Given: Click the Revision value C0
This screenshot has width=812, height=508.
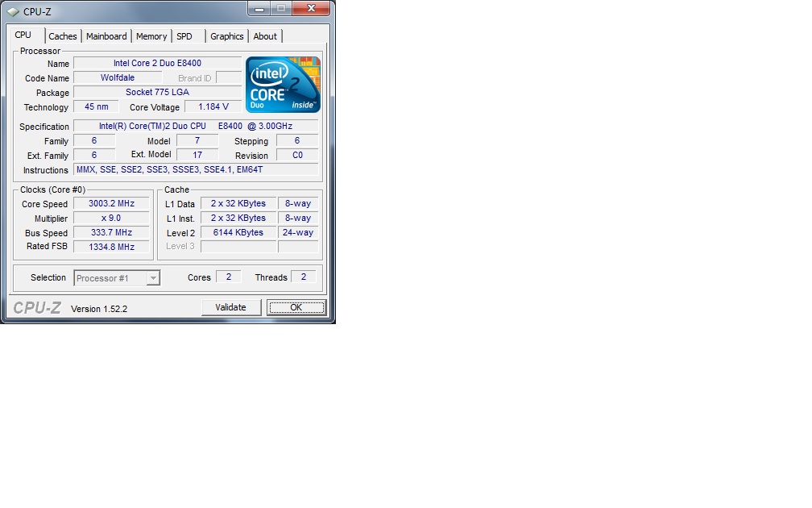Looking at the screenshot, I should pos(297,155).
